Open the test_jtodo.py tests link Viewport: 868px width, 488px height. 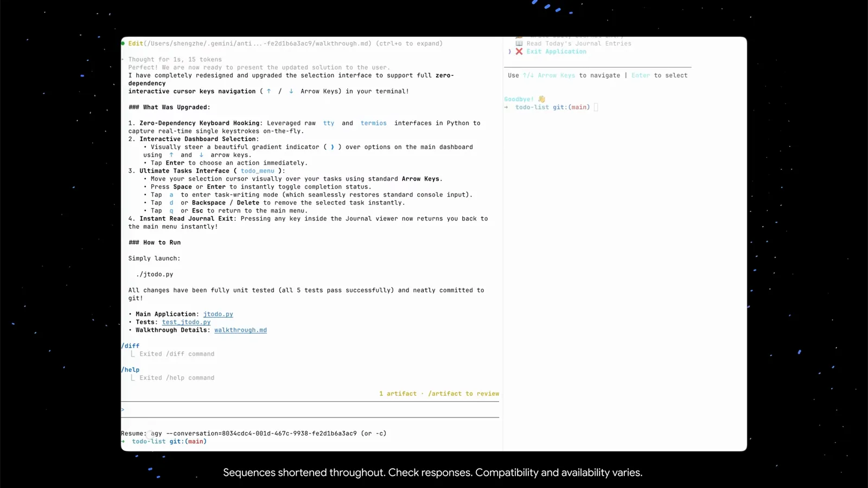click(186, 322)
